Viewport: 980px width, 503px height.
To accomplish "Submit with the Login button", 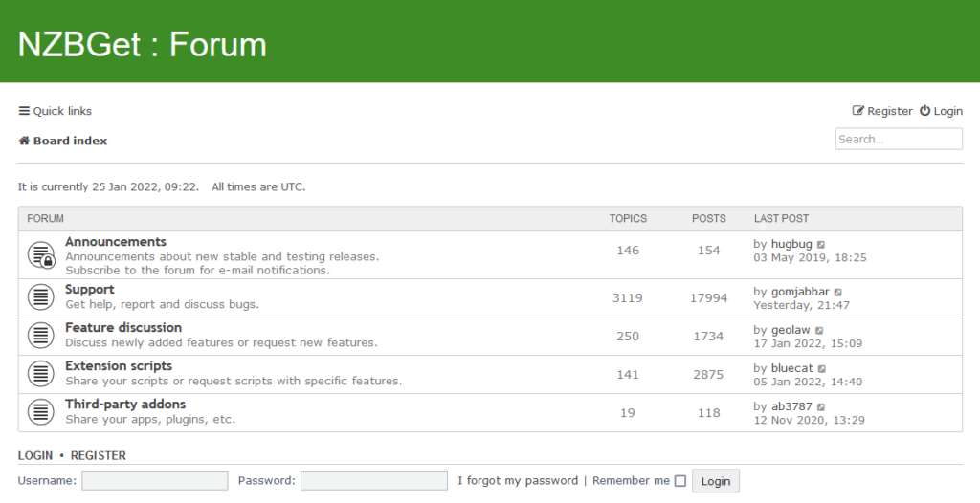I will [716, 481].
